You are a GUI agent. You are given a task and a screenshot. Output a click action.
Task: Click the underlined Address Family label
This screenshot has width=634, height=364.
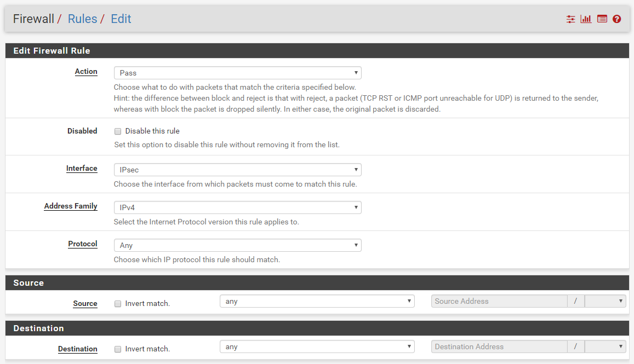click(x=71, y=206)
